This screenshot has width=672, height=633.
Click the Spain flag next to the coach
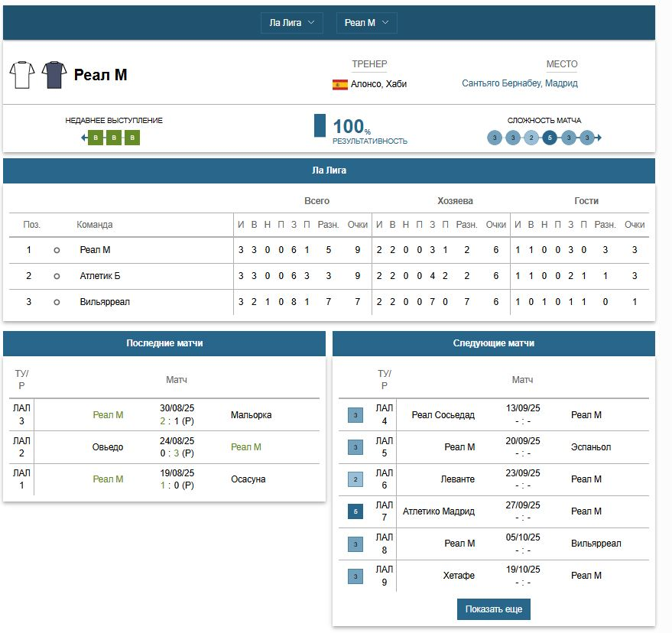339,84
